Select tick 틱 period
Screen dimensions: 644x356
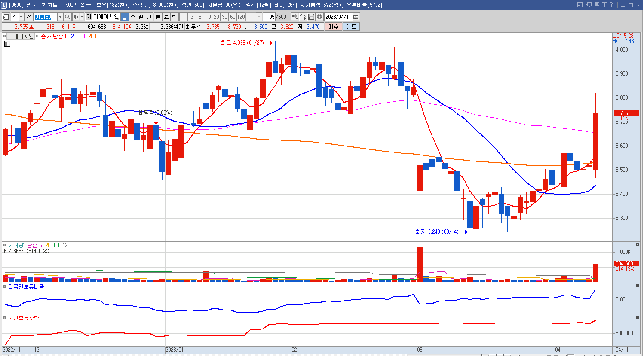coord(174,17)
